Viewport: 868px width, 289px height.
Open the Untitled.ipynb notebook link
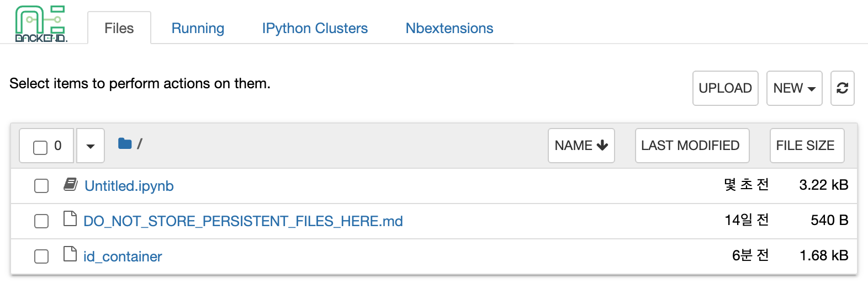129,186
